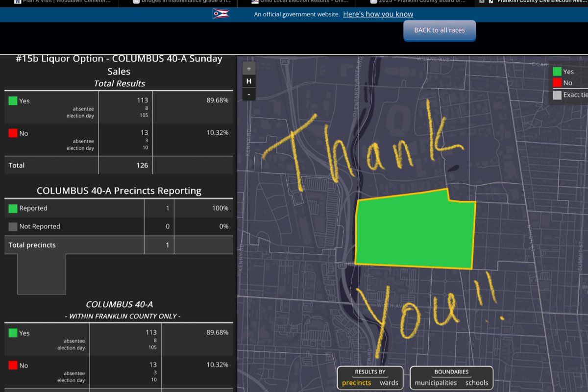
Task: Click "COLUMBUS 40-A Precincts Reporting" heading
Action: (x=119, y=191)
